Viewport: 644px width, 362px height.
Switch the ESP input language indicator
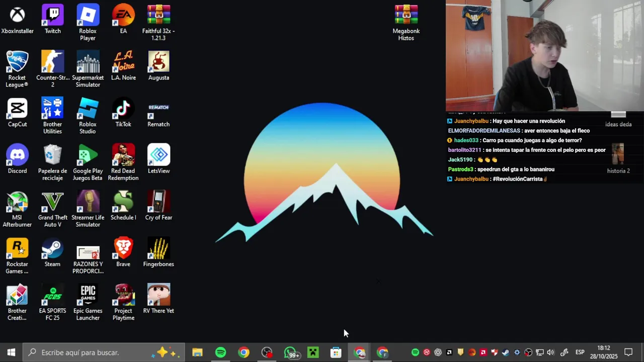coord(580,352)
